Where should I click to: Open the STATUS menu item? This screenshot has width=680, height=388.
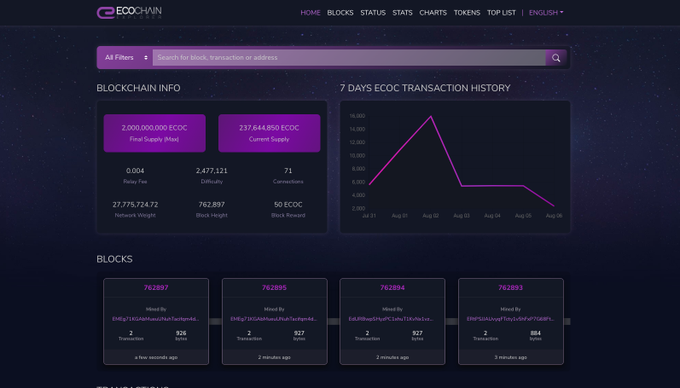pyautogui.click(x=373, y=13)
